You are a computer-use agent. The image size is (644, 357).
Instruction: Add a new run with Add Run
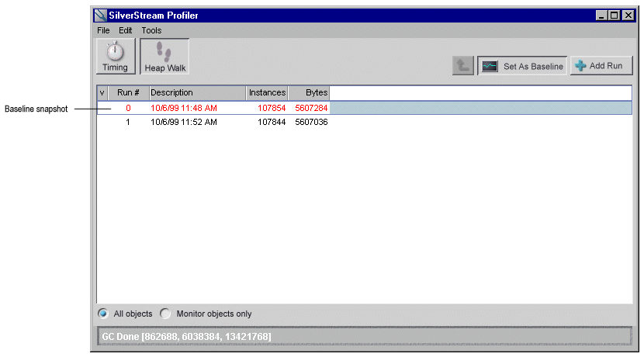coord(601,66)
